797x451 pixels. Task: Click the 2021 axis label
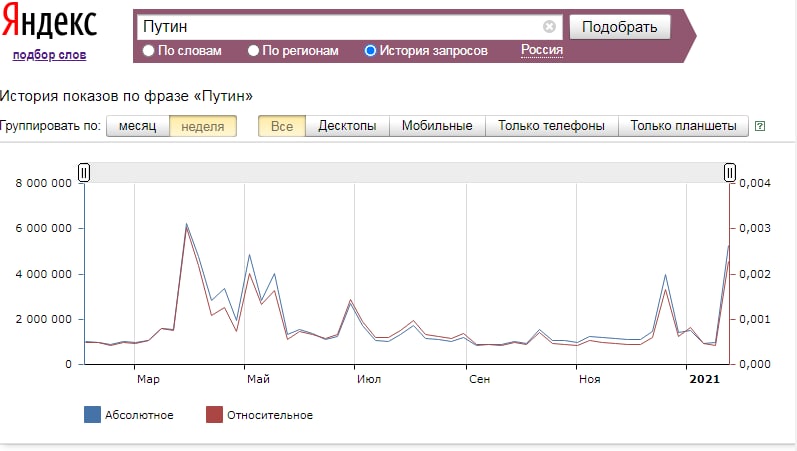tap(704, 379)
